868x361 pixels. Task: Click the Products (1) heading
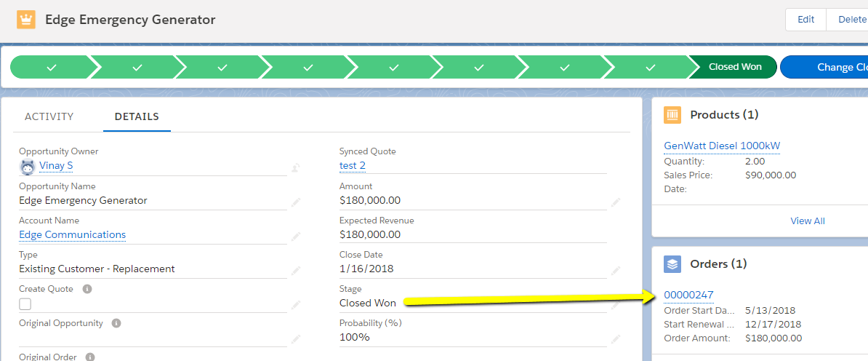(x=724, y=115)
